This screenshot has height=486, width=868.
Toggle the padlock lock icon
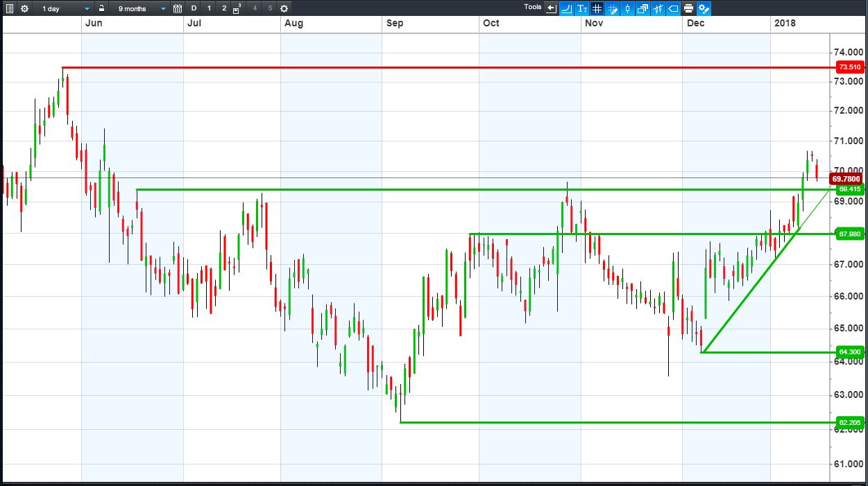pyautogui.click(x=102, y=8)
